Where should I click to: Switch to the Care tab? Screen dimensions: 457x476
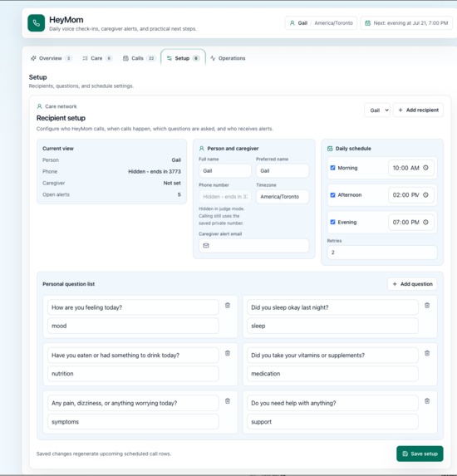[97, 58]
